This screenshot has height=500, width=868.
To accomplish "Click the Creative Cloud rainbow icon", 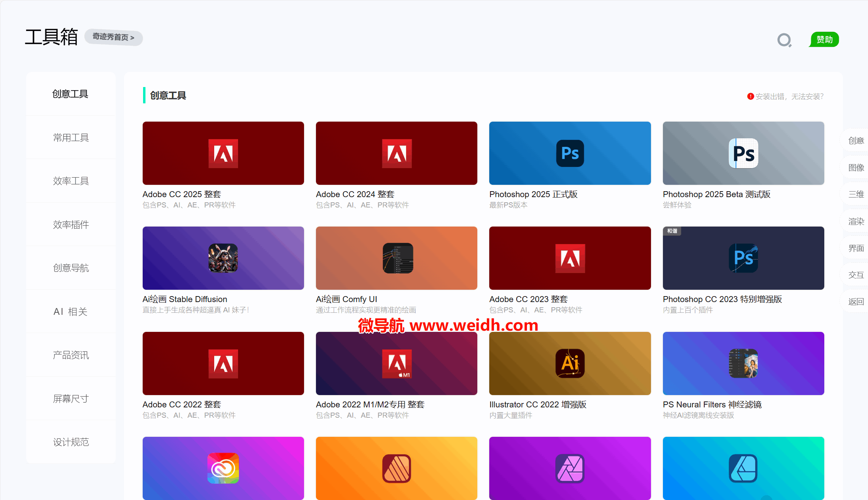I will pos(223,469).
